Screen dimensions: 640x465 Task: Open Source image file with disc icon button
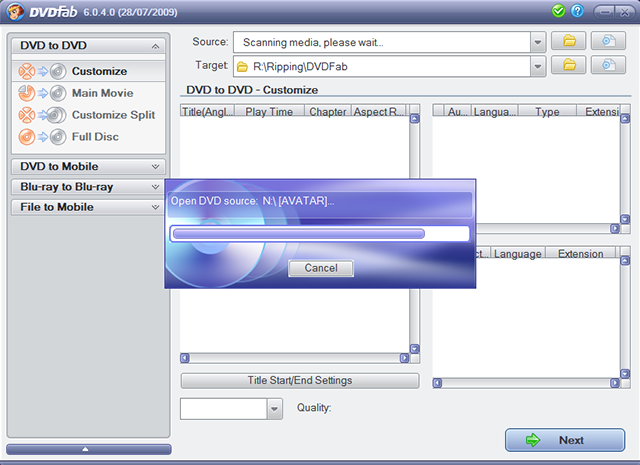click(608, 41)
